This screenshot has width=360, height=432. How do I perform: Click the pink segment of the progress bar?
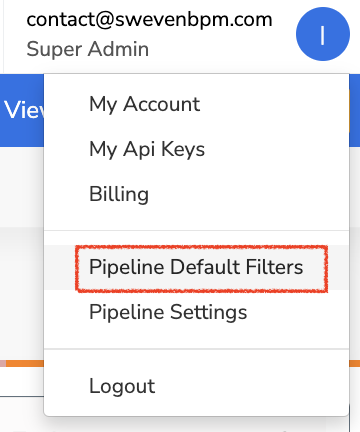coord(3,363)
